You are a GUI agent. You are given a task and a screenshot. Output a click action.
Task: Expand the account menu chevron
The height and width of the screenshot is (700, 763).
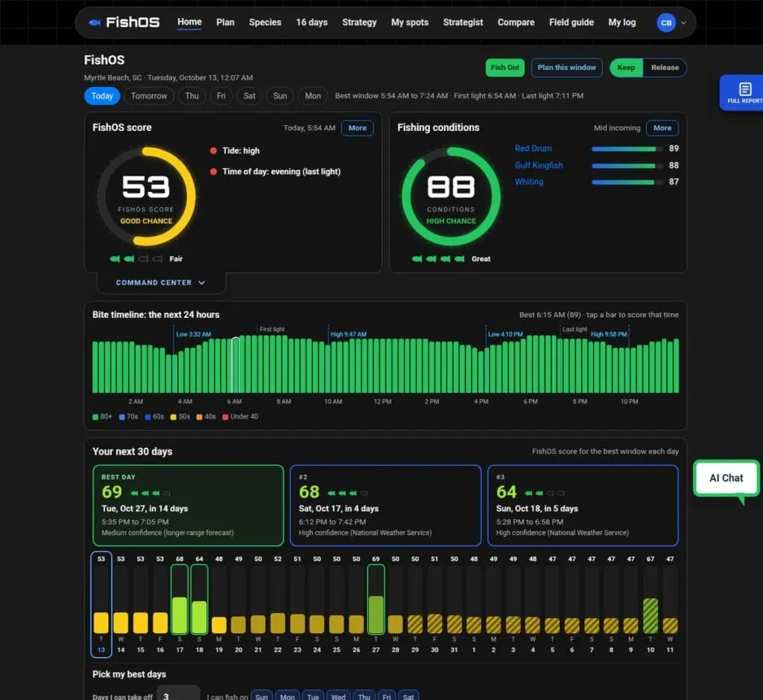tap(683, 23)
